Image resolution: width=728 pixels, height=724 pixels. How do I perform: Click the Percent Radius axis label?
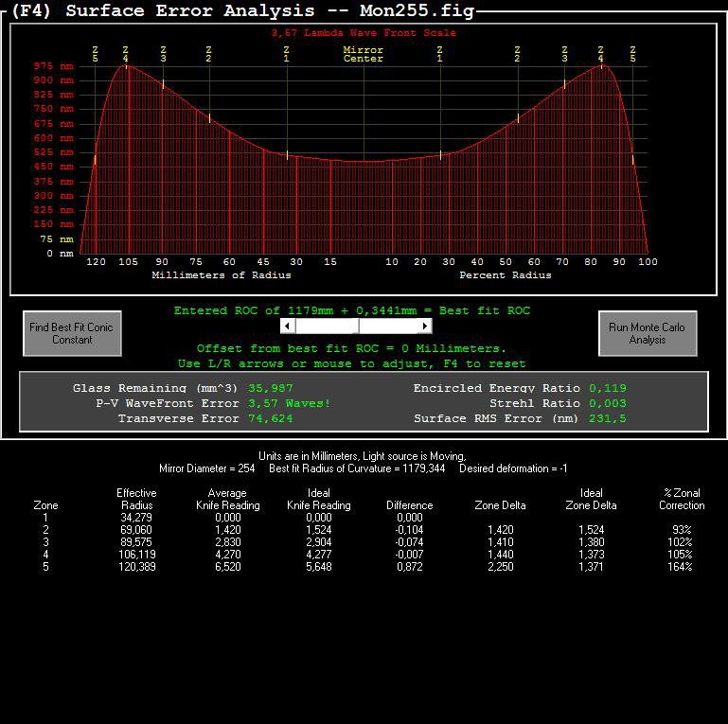[x=506, y=275]
